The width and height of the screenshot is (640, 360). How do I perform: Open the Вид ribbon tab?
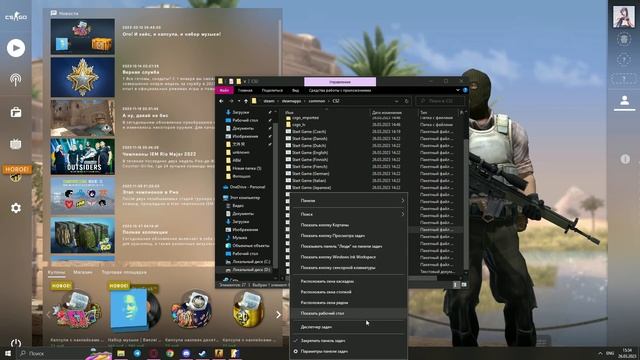pos(296,90)
